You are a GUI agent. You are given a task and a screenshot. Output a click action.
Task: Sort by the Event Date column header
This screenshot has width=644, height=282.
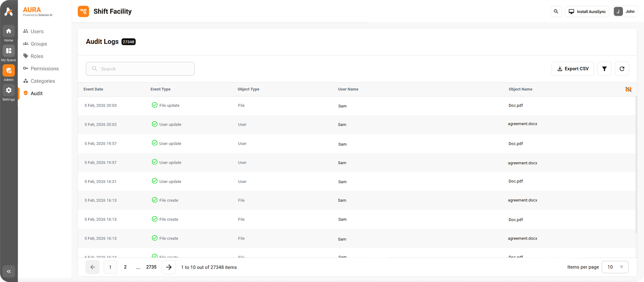pos(93,89)
